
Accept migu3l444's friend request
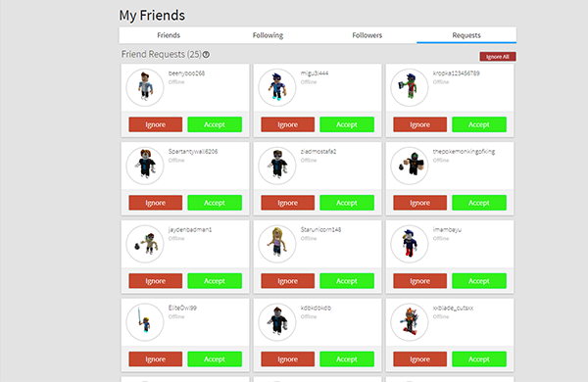click(347, 124)
